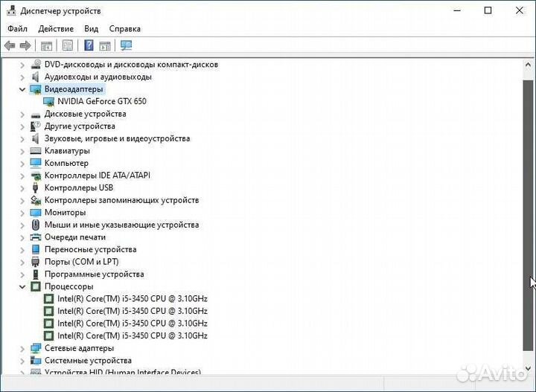Click the Контроллеры USB plug icon
Image resolution: width=536 pixels, height=392 pixels.
(x=35, y=187)
